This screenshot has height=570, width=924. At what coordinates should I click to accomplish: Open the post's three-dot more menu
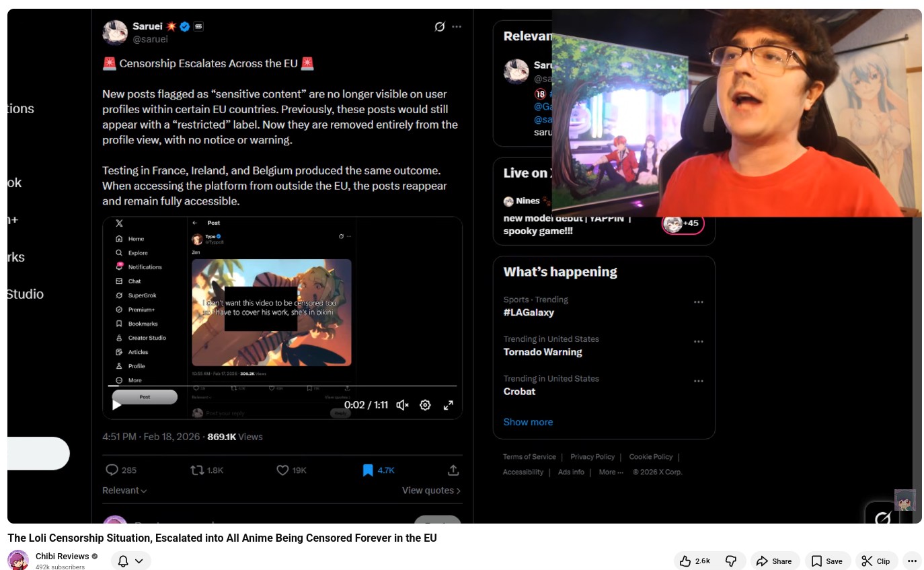pyautogui.click(x=457, y=27)
